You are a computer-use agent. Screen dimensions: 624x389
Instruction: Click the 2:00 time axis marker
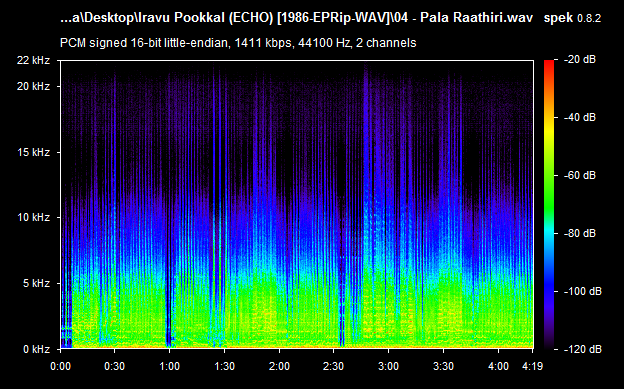279,366
